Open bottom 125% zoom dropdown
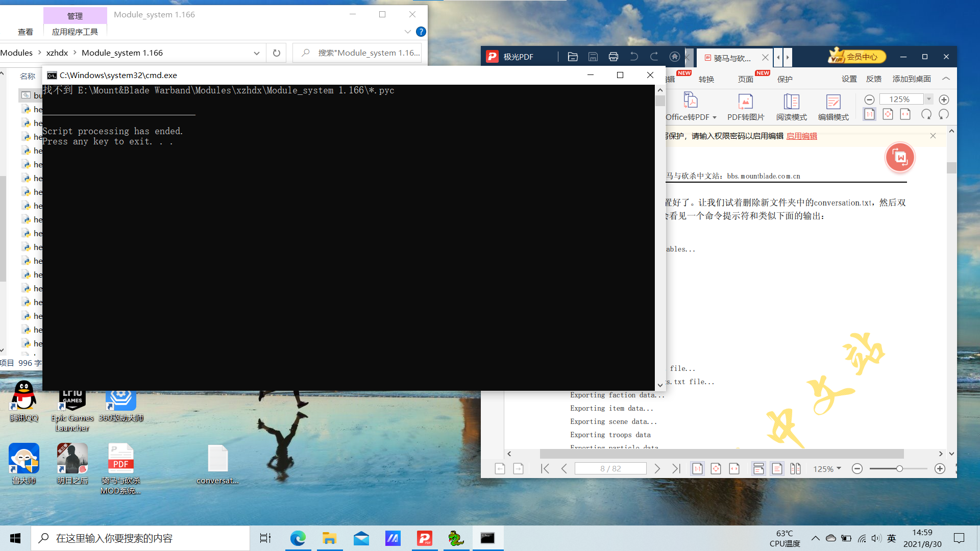Viewport: 980px width, 551px height. coord(827,468)
